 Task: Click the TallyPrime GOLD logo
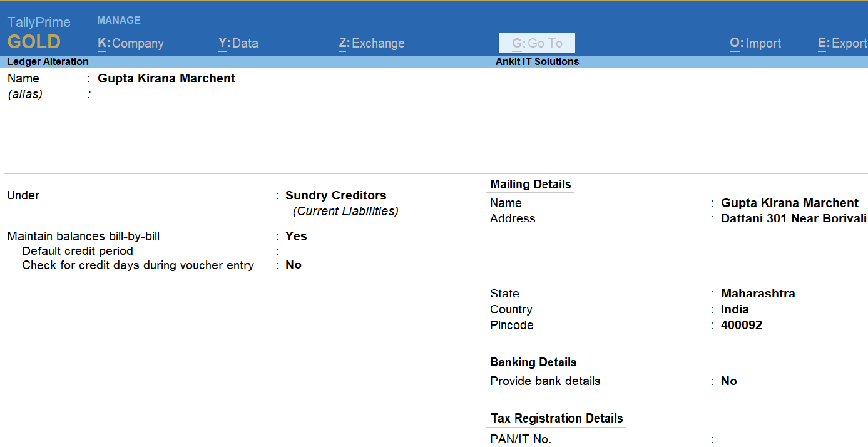[39, 33]
